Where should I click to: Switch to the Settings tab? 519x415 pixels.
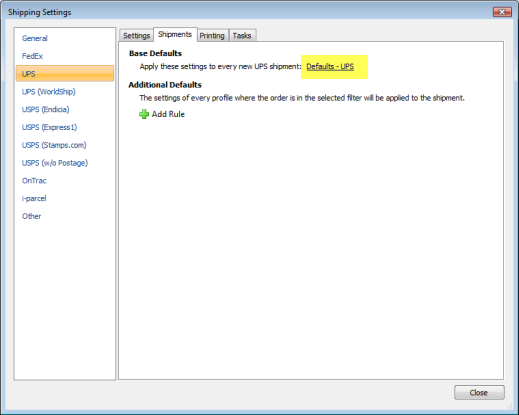(136, 35)
